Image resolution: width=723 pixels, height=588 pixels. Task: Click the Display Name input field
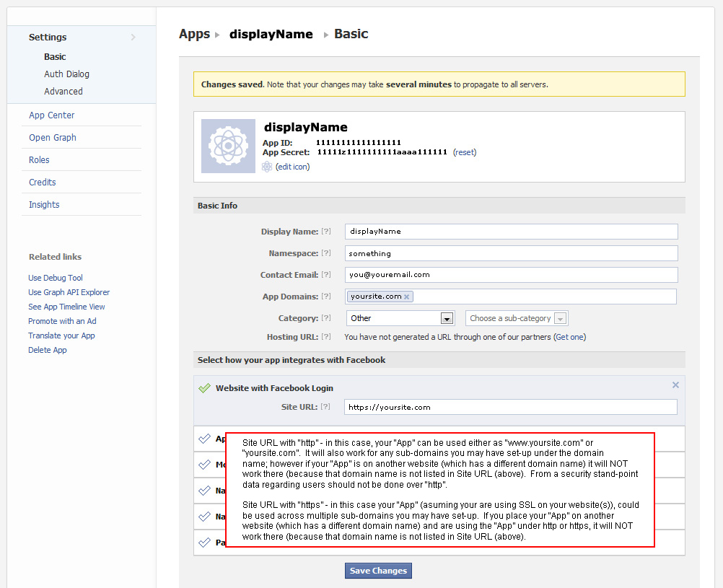click(512, 232)
